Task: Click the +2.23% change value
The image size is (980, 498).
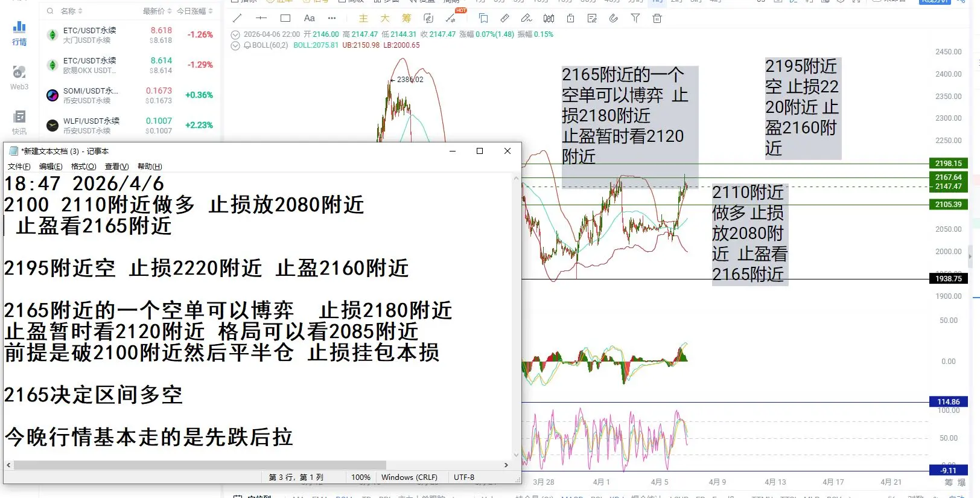Action: [199, 126]
